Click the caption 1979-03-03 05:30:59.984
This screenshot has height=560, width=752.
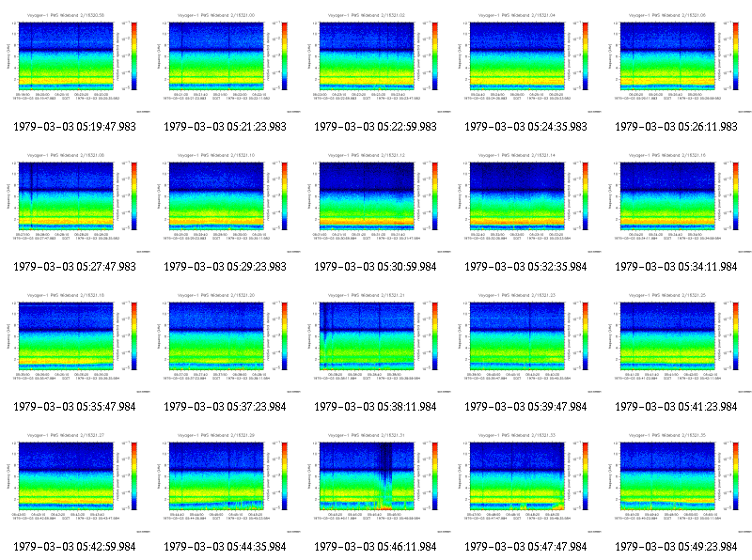coord(375,267)
